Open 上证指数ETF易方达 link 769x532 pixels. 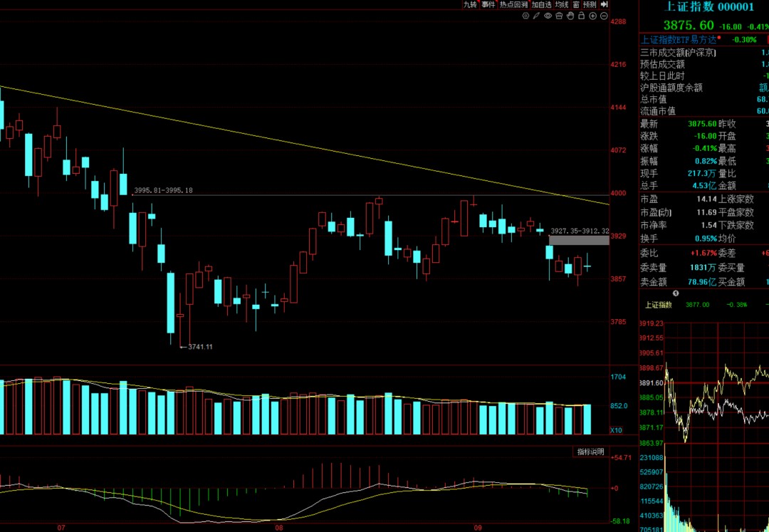679,40
